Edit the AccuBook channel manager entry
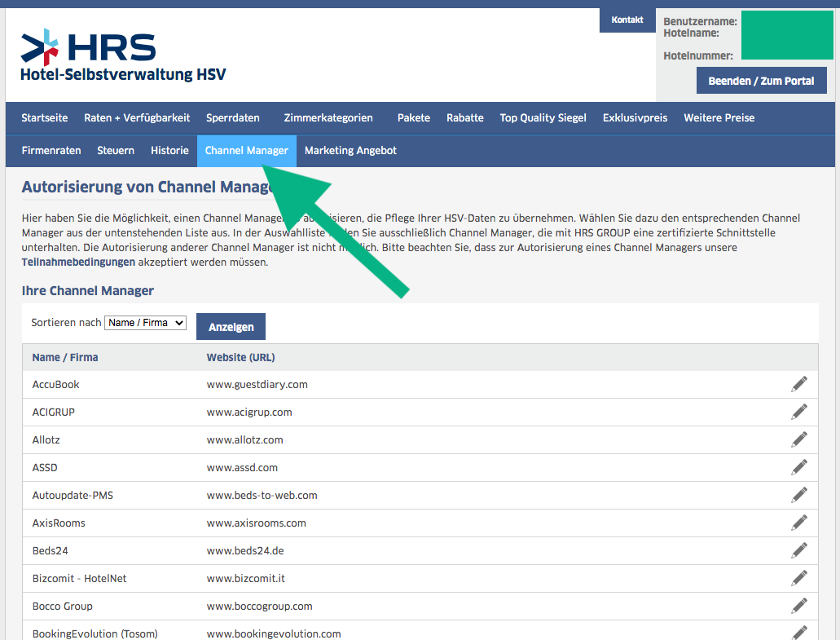Viewport: 840px width, 640px height. [x=798, y=384]
